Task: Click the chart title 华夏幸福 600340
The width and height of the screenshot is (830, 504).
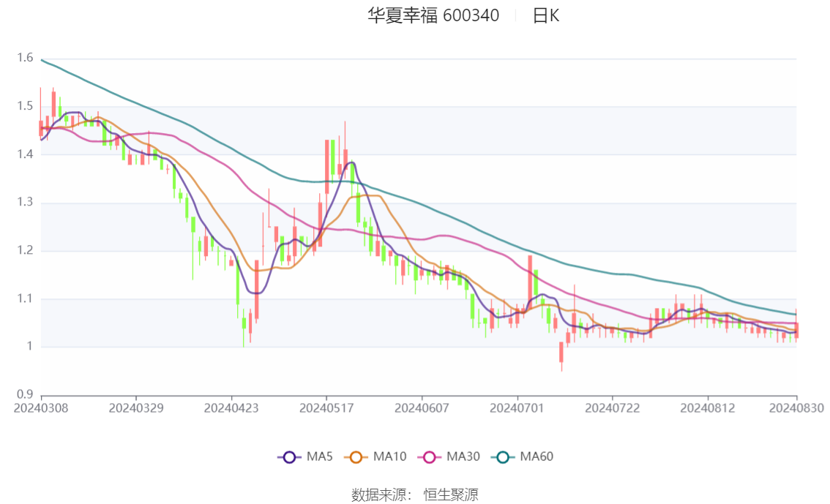Action: 433,15
